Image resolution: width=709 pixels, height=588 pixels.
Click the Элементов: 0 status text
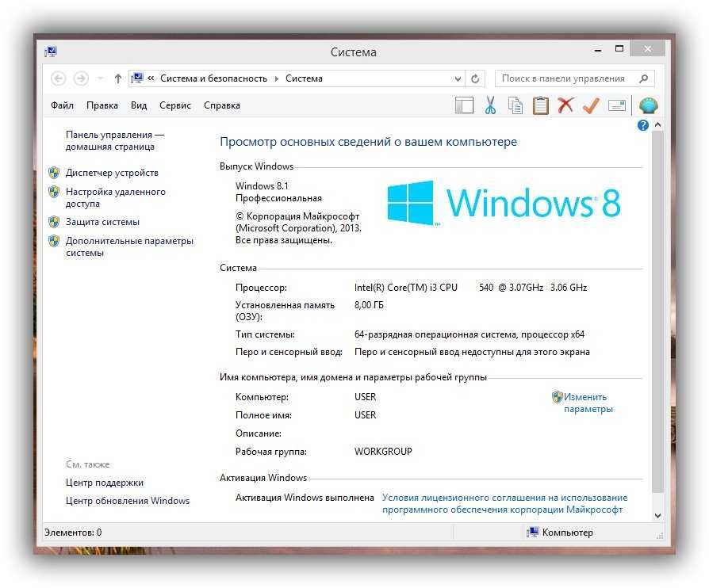click(x=73, y=533)
